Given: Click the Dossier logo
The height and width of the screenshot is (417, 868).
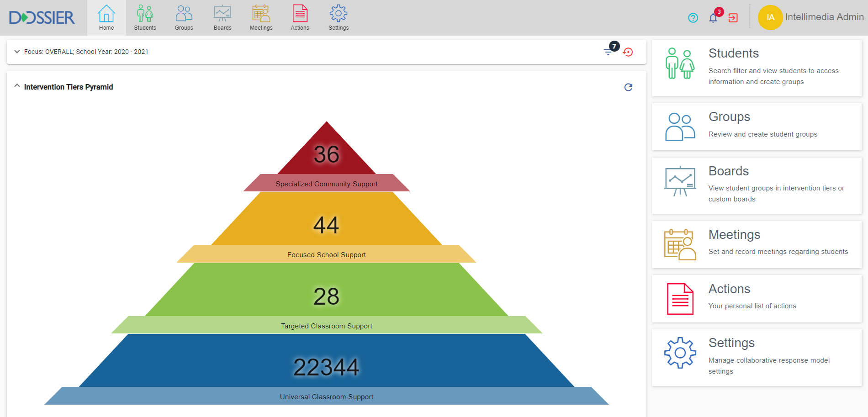Looking at the screenshot, I should pos(42,18).
